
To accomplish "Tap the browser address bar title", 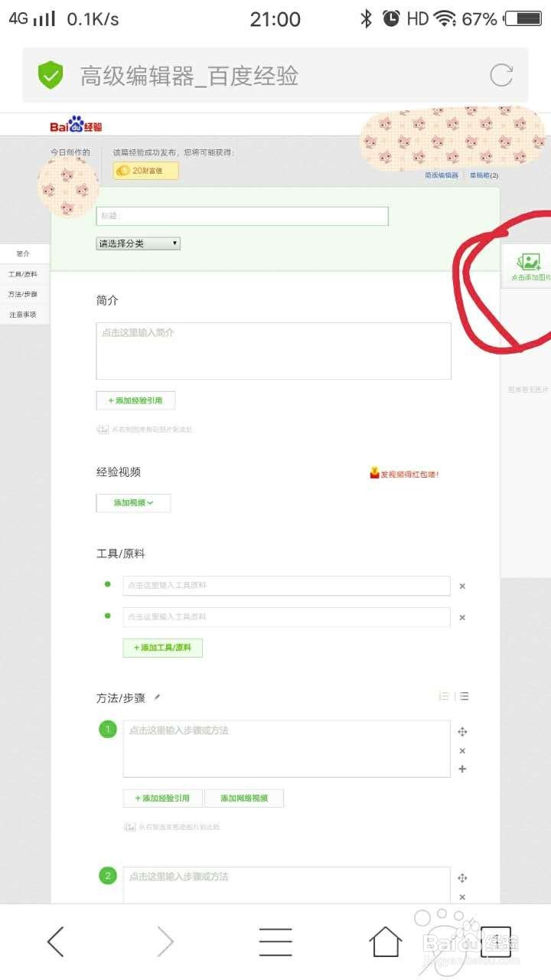I will (x=189, y=76).
